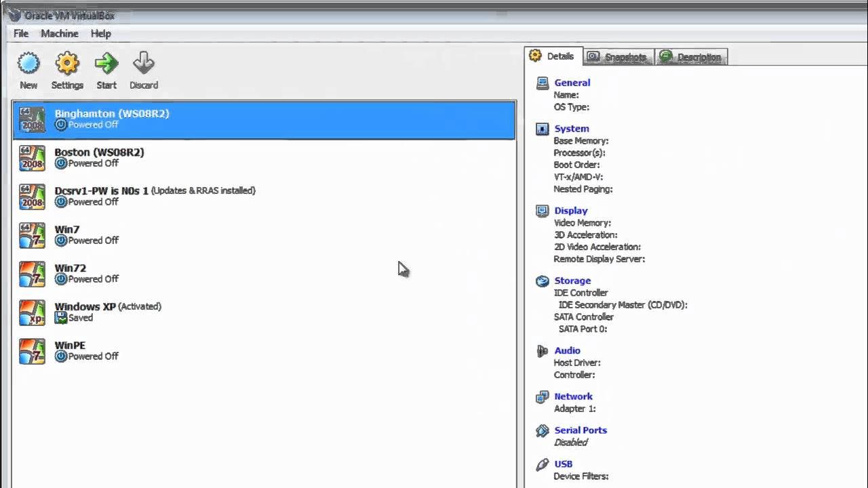Click the New virtual machine icon
The image size is (868, 488).
[28, 64]
